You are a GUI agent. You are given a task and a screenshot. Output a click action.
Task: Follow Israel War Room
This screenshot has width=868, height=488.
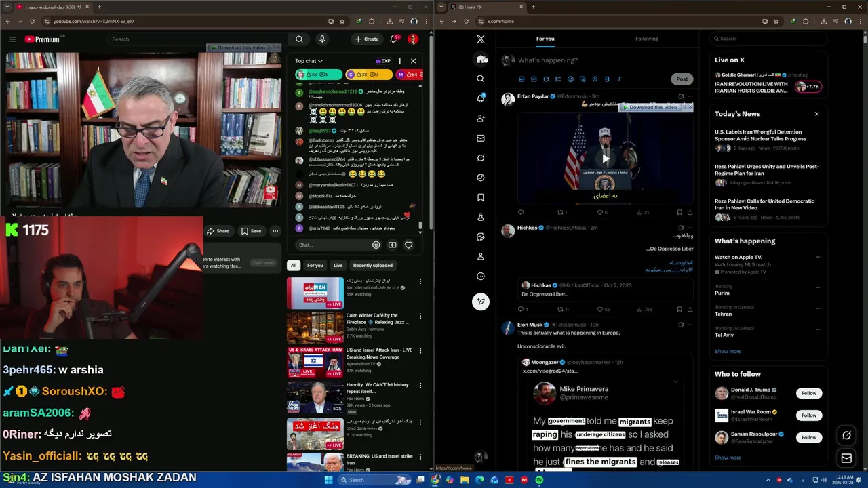tap(809, 415)
